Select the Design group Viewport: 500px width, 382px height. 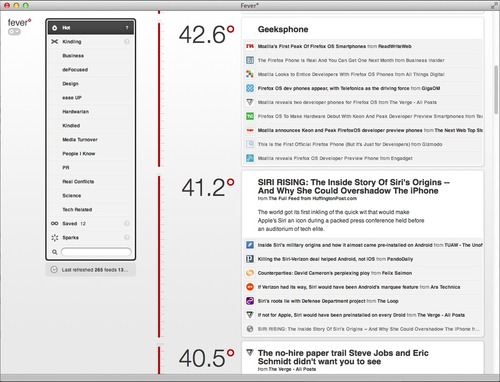[91, 84]
